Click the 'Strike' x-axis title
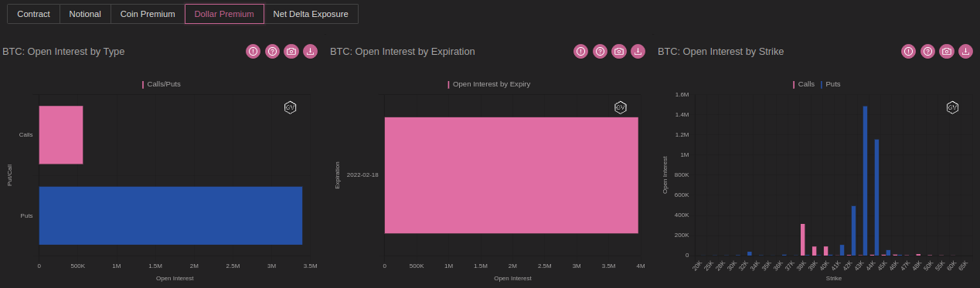 click(833, 278)
